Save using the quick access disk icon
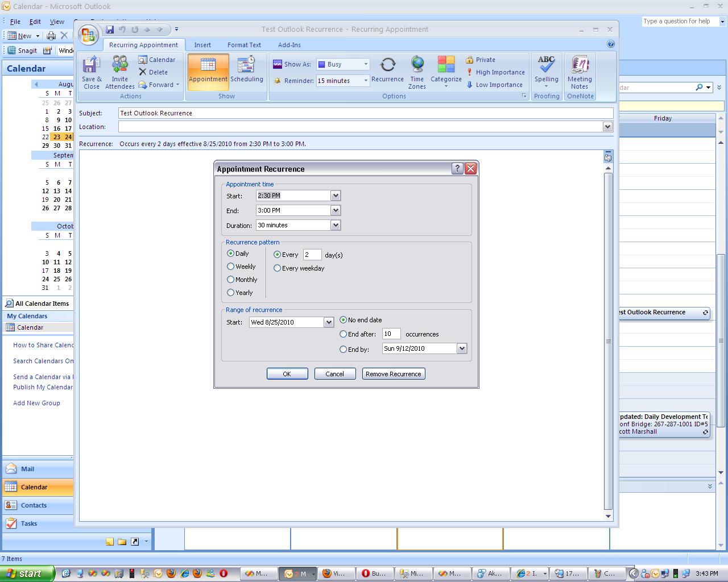 (110, 30)
